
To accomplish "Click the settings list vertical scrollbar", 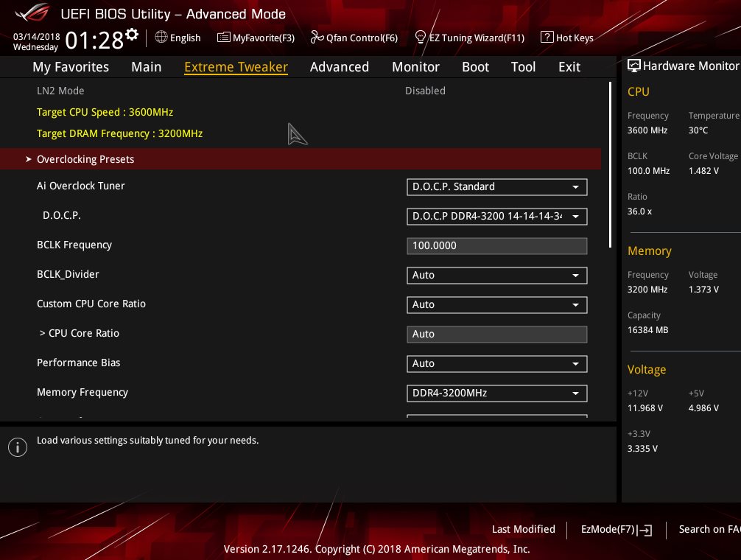I will [x=610, y=164].
